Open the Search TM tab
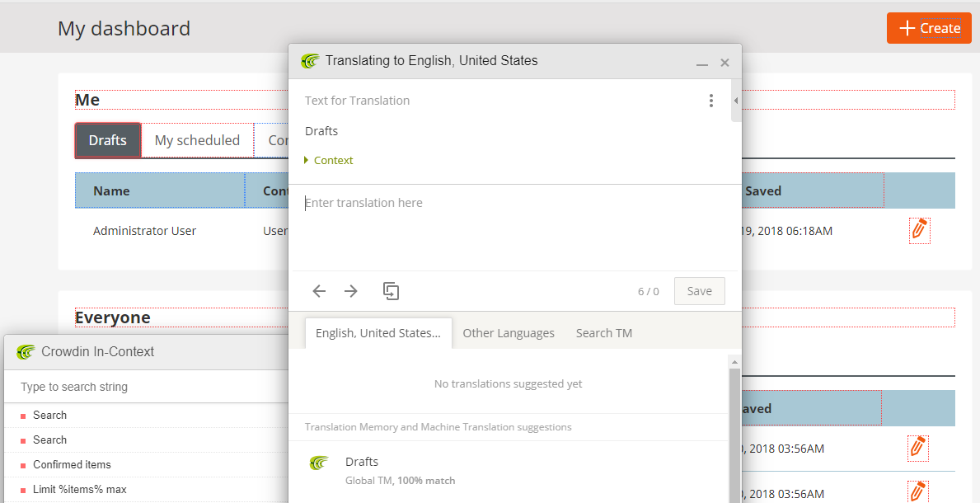This screenshot has width=980, height=503. pos(603,332)
